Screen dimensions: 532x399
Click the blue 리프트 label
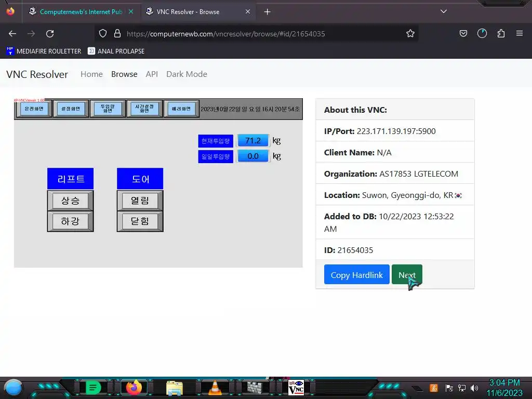70,179
